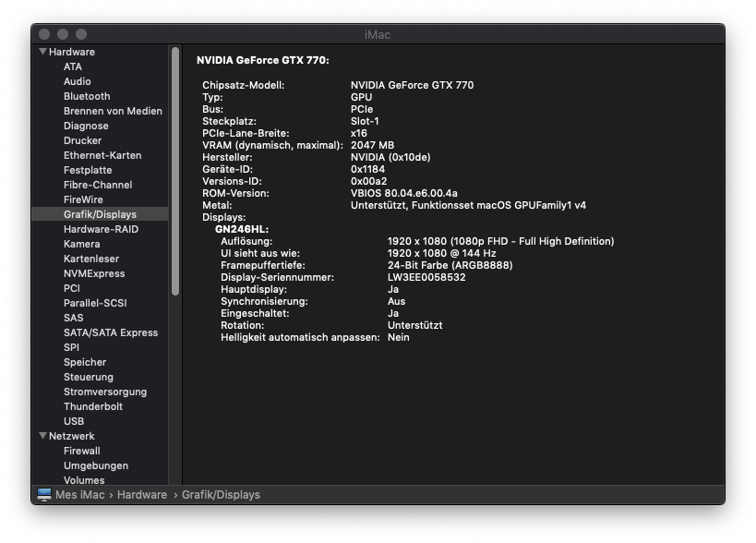Select the Geräte-ID value 0x1184
This screenshot has height=543, width=756.
click(367, 169)
